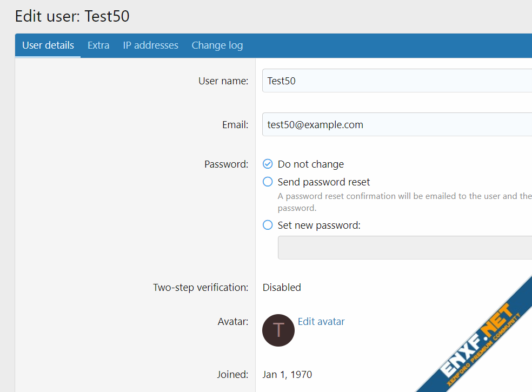Click the 'User name:' field label
Screen dimensions: 532x392
point(223,81)
